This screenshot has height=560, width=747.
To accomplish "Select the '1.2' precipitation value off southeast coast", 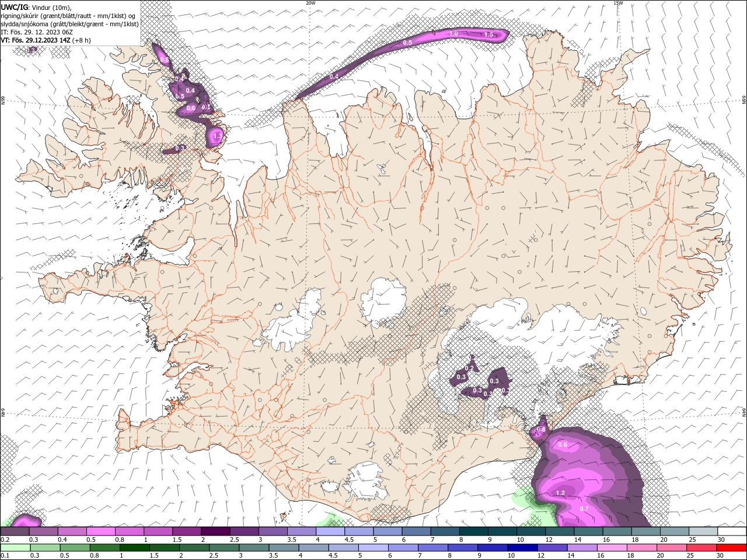I will point(560,494).
